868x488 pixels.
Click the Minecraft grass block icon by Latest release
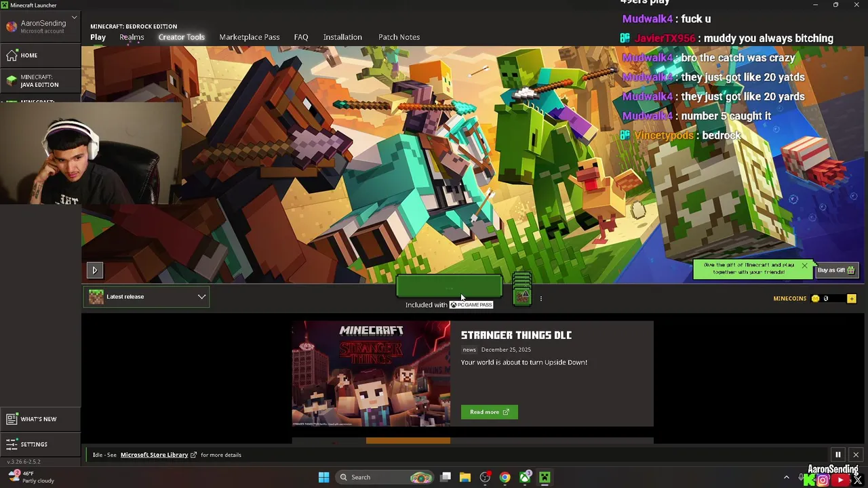[x=96, y=297]
